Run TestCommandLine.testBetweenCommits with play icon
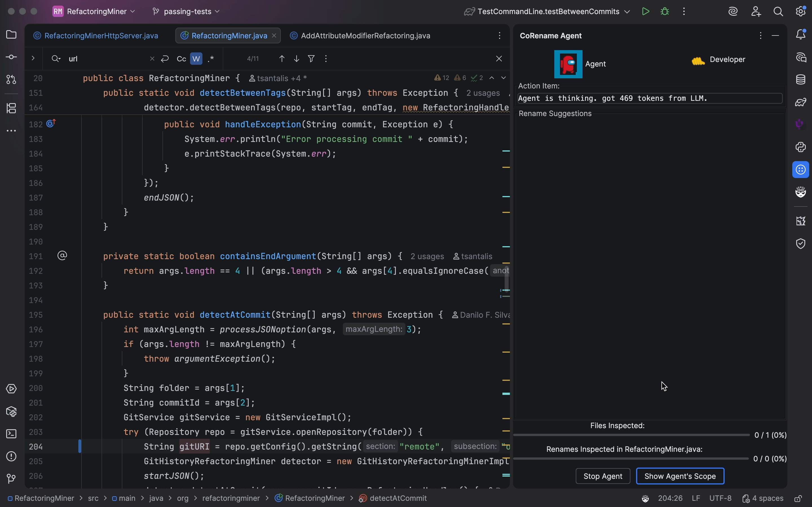 [645, 11]
